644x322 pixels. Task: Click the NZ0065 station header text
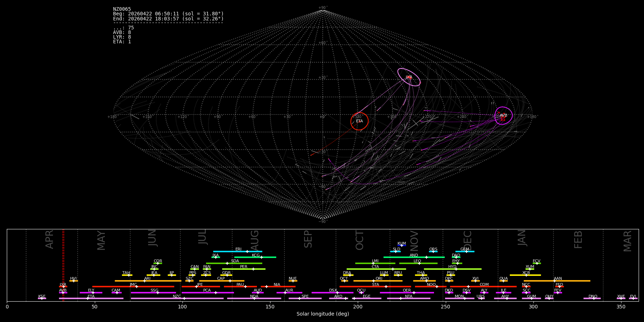point(122,9)
